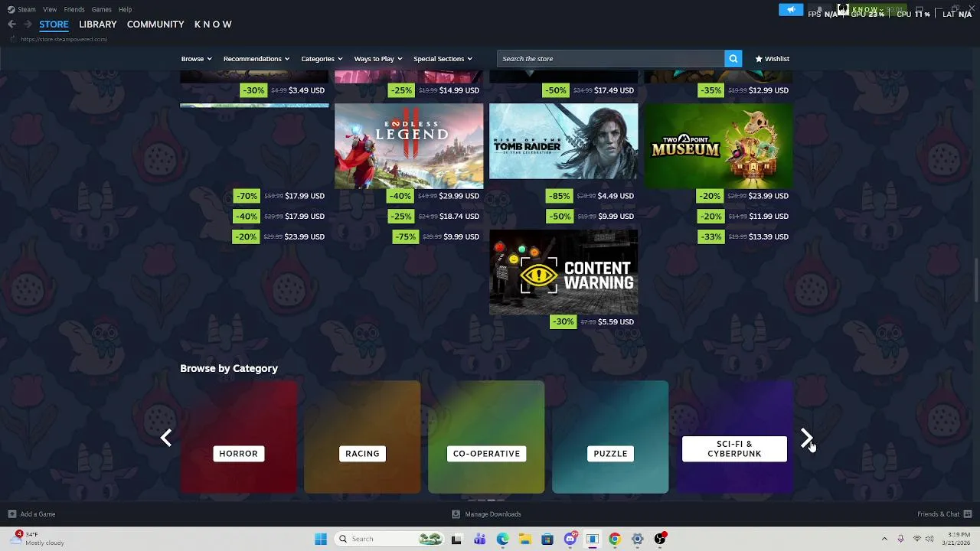Open OBS Studio from taskbar

(660, 539)
